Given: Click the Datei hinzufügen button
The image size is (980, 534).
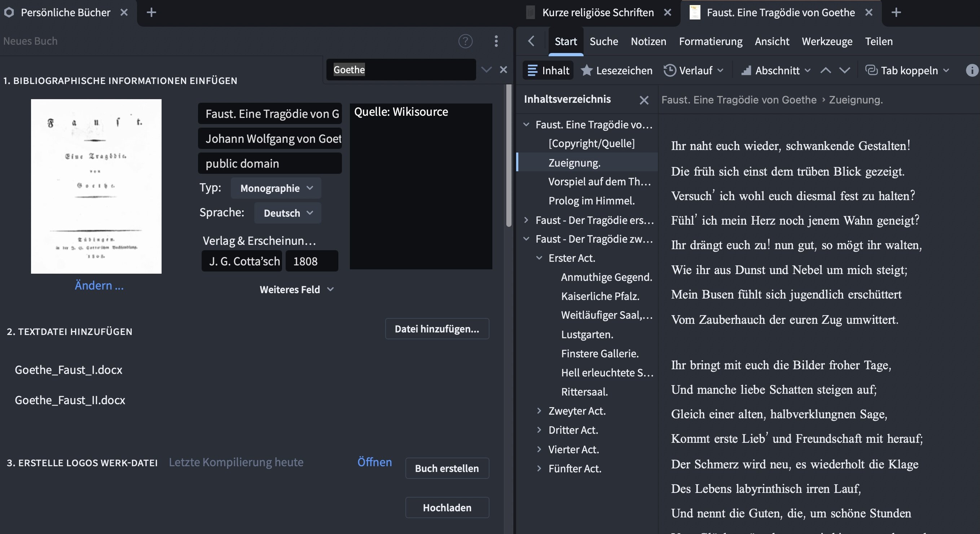Looking at the screenshot, I should click(x=437, y=328).
